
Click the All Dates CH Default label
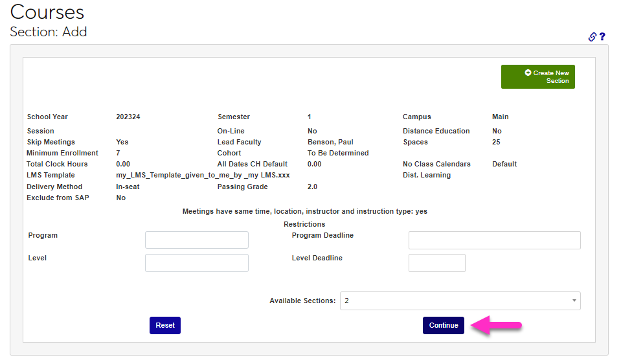click(x=253, y=164)
